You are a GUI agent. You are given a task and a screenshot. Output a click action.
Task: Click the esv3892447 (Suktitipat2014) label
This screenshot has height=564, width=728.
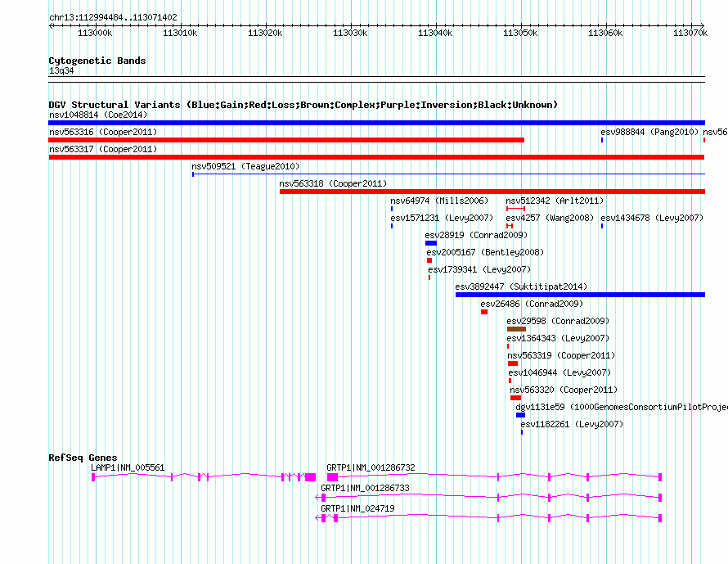coord(521,287)
